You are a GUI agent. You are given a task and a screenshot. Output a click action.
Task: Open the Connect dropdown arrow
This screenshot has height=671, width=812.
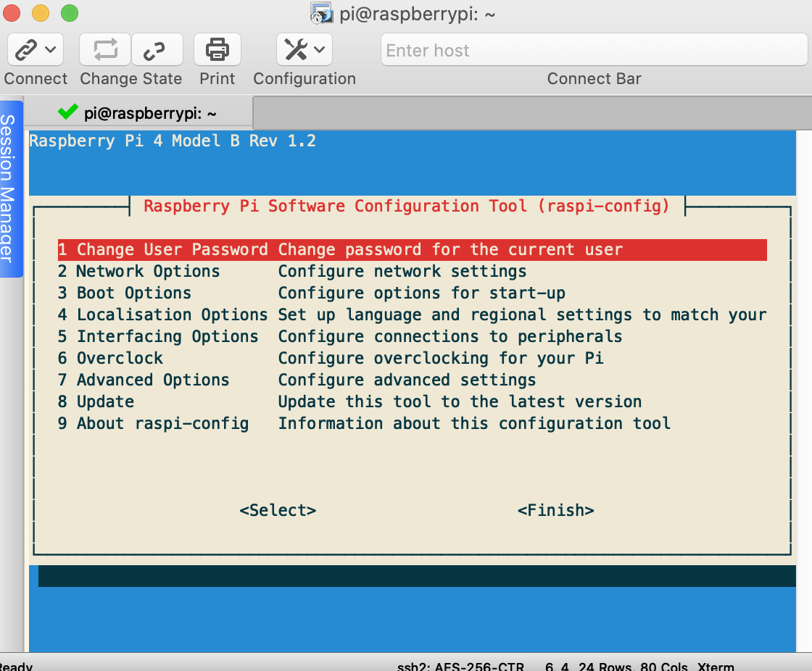[x=51, y=50]
